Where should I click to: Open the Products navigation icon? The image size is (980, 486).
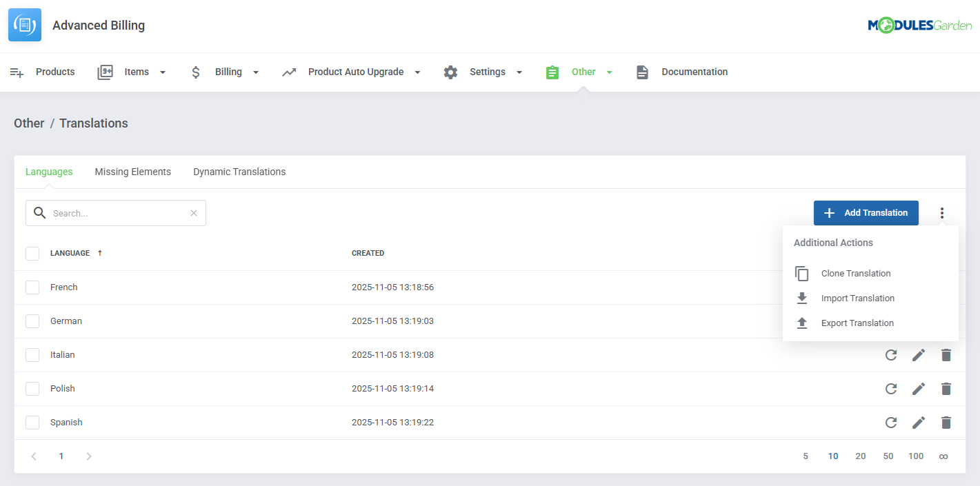pyautogui.click(x=17, y=72)
